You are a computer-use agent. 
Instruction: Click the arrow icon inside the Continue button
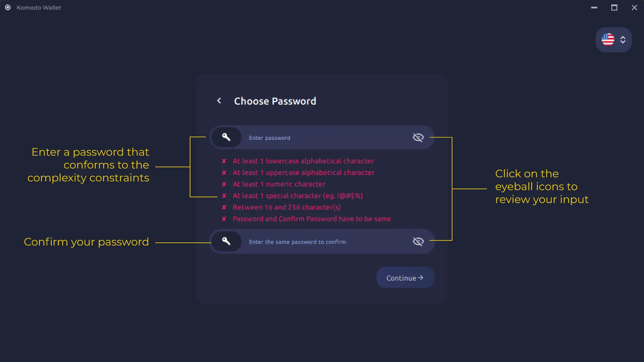tap(421, 278)
